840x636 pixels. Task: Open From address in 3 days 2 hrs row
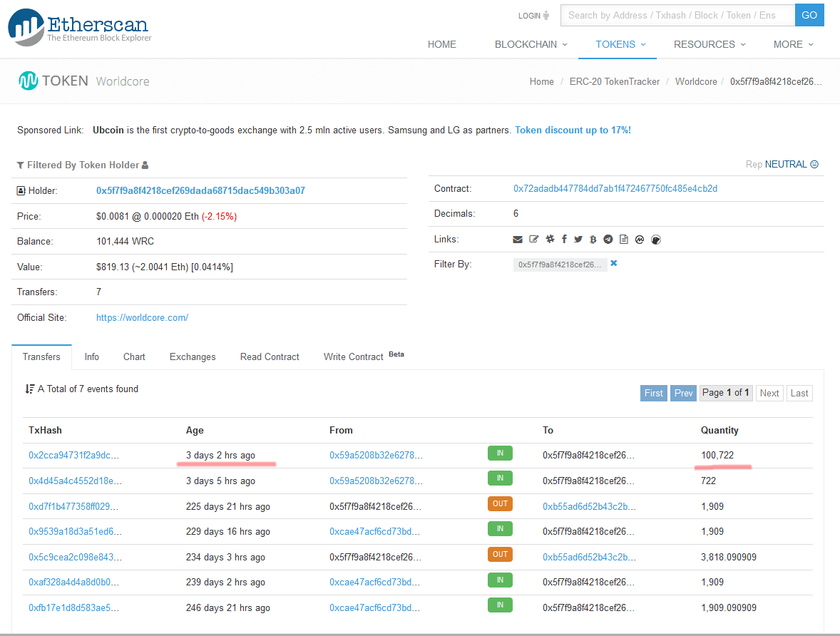click(376, 456)
